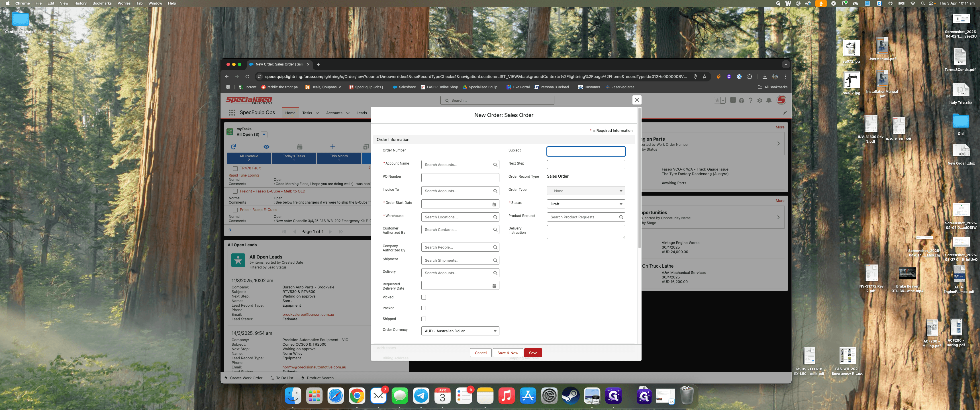Image resolution: width=980 pixels, height=410 pixels.
Task: Click the Cancel button
Action: point(481,353)
